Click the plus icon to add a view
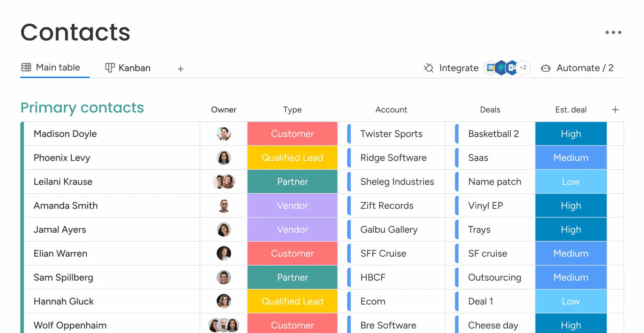Viewport: 644px width, 333px height. (x=181, y=69)
